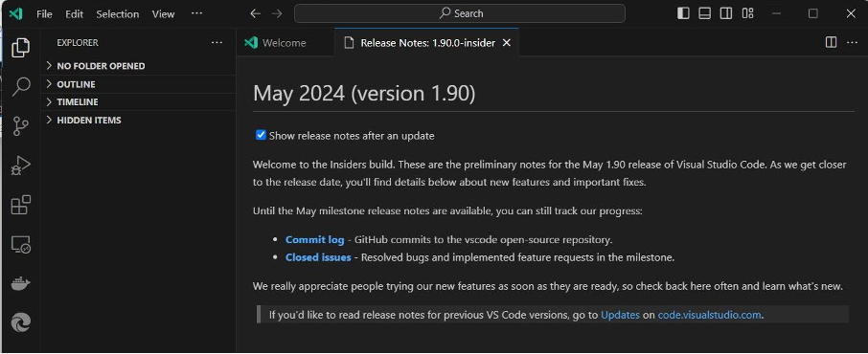Open the Search view icon
Screen dimensions: 868x354
pyautogui.click(x=20, y=87)
